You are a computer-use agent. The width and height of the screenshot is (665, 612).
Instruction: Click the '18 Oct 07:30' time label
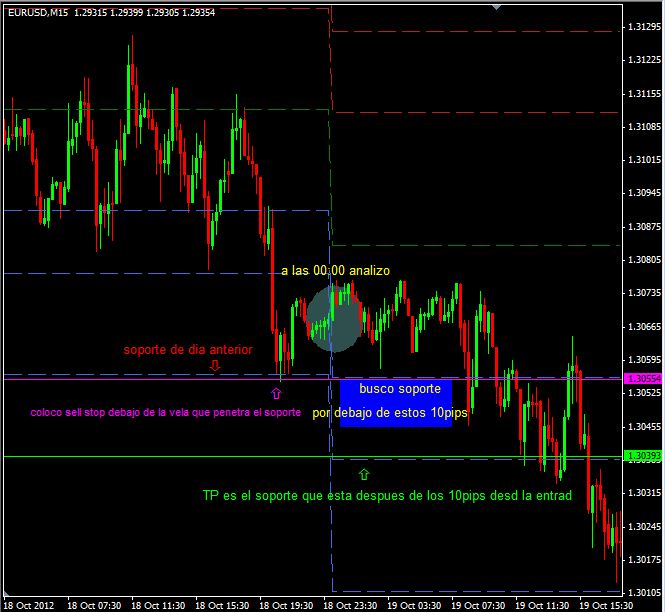point(94,605)
